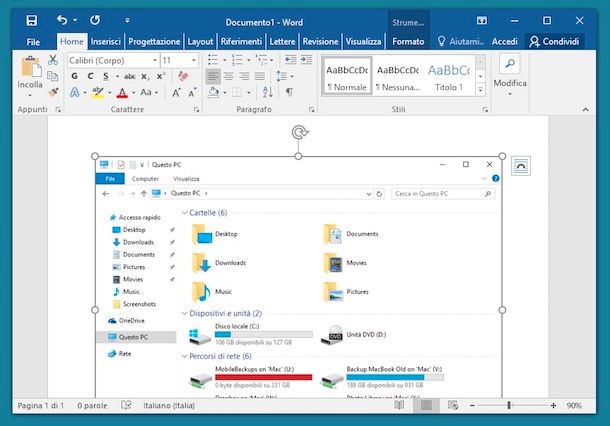610x426 pixels.
Task: Click Accedi to sign in
Action: pos(505,42)
